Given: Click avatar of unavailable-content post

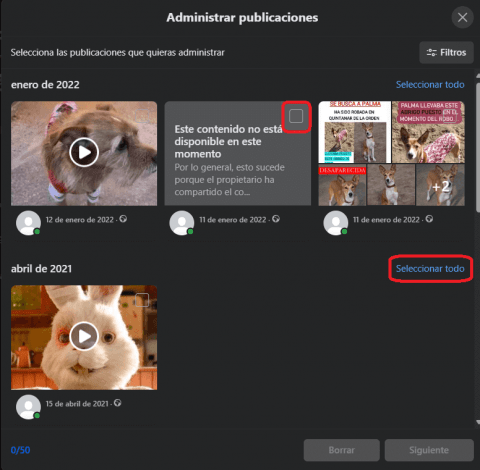Looking at the screenshot, I should (x=182, y=223).
